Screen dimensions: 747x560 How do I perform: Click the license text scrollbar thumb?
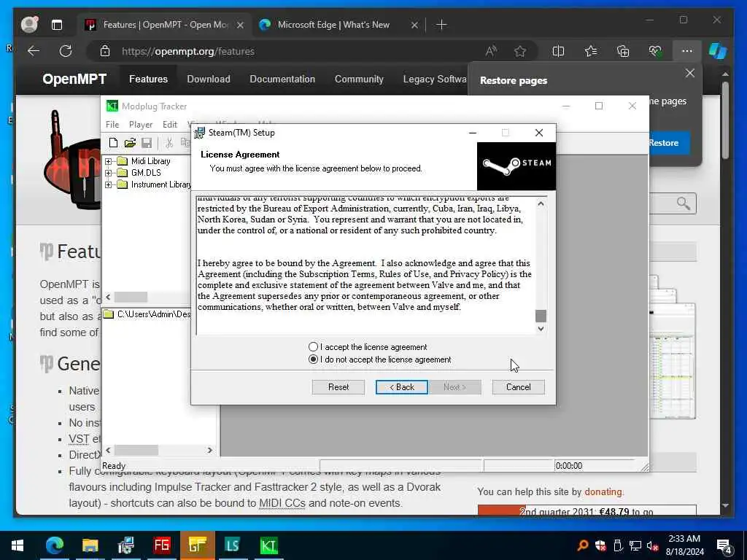point(541,315)
